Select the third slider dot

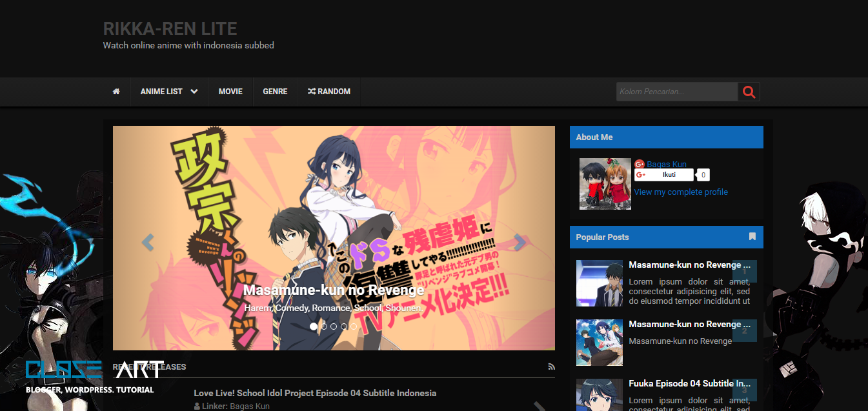[334, 326]
